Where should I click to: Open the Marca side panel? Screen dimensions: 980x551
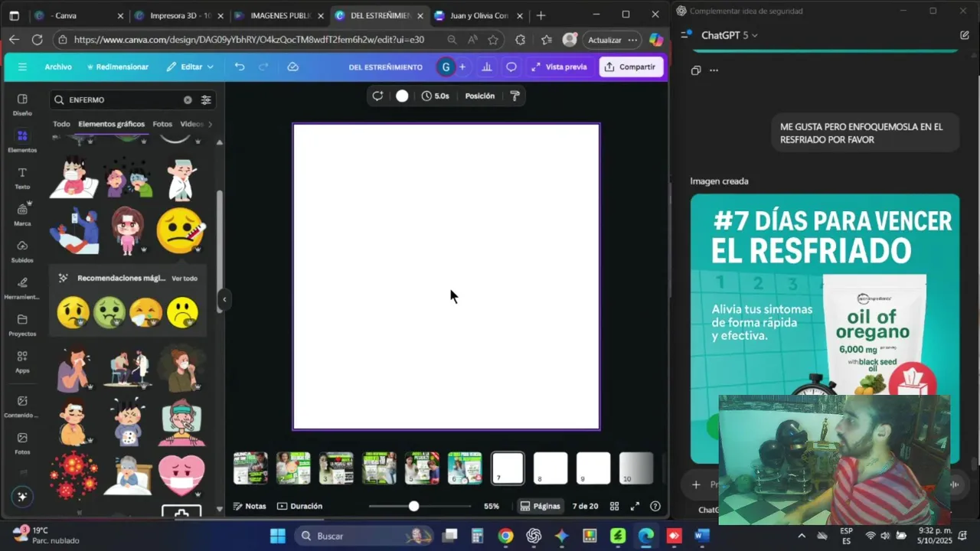point(22,215)
